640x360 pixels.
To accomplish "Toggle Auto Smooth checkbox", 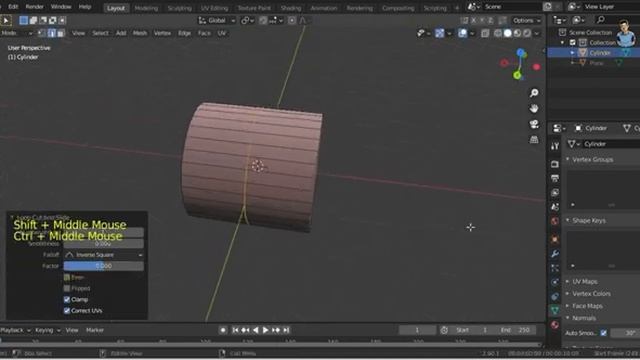I will [x=603, y=333].
